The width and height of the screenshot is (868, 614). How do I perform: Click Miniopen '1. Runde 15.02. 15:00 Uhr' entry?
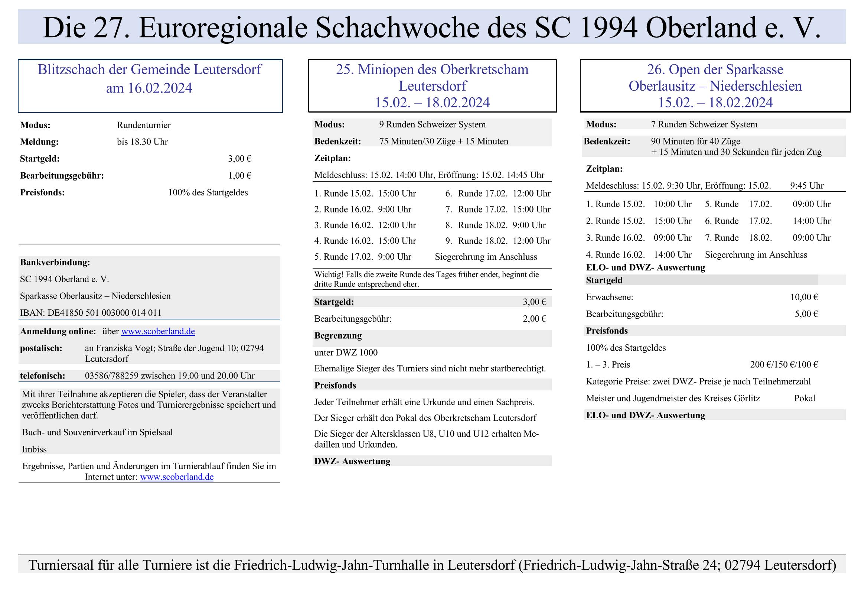[365, 194]
